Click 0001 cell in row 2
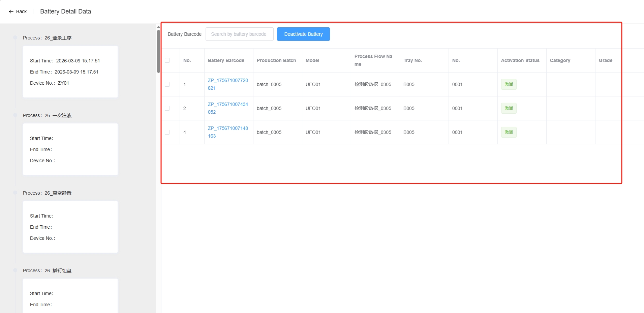Screen dimensions: 644x313 click(x=457, y=108)
